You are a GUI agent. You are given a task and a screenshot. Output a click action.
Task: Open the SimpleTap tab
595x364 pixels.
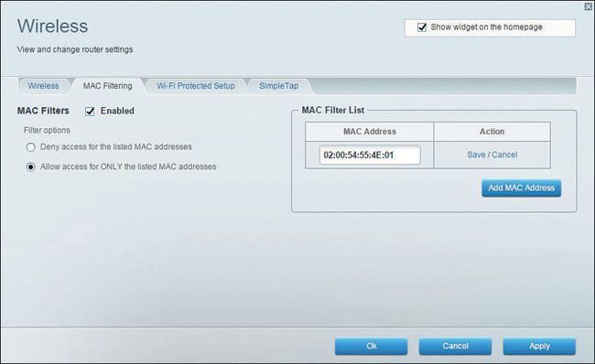pyautogui.click(x=279, y=86)
